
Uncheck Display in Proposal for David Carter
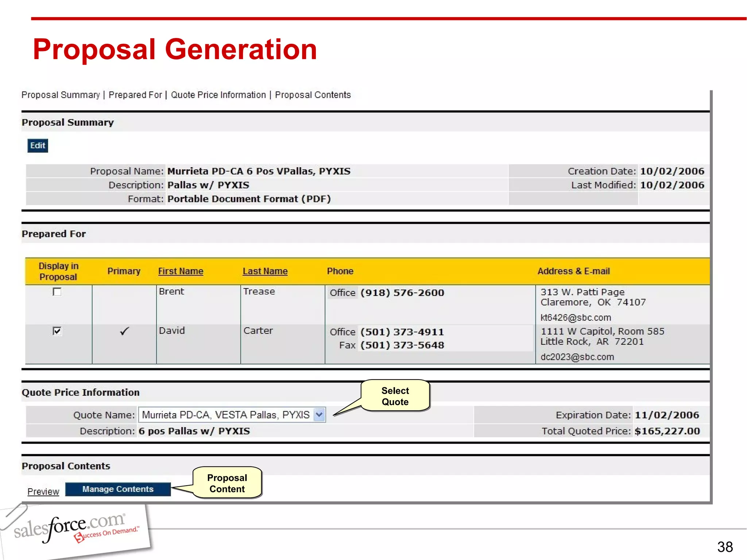[x=57, y=331]
